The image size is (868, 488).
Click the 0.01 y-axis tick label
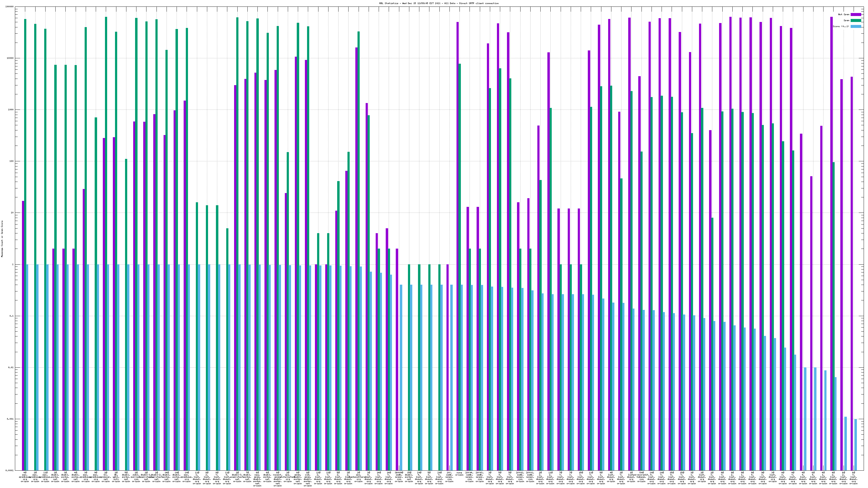[11, 367]
